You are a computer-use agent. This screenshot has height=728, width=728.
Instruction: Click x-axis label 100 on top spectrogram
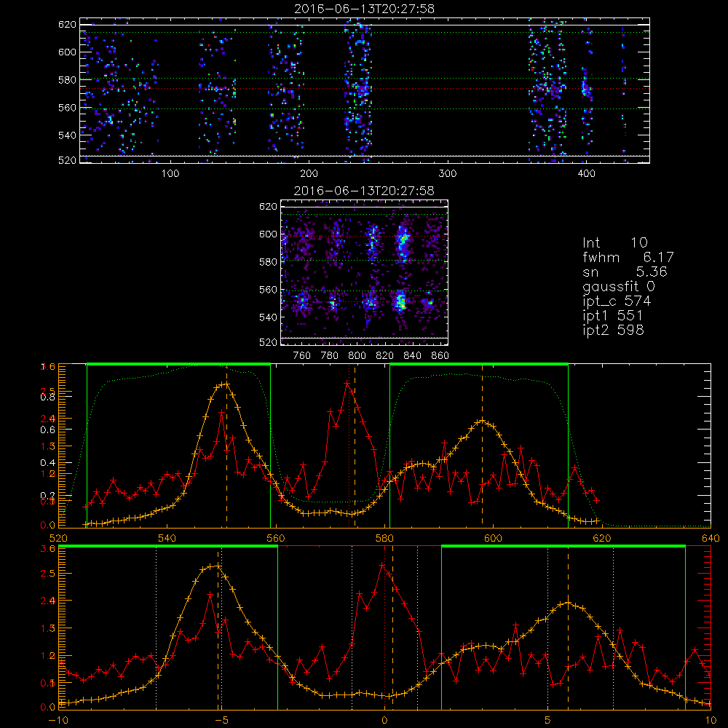coord(170,174)
